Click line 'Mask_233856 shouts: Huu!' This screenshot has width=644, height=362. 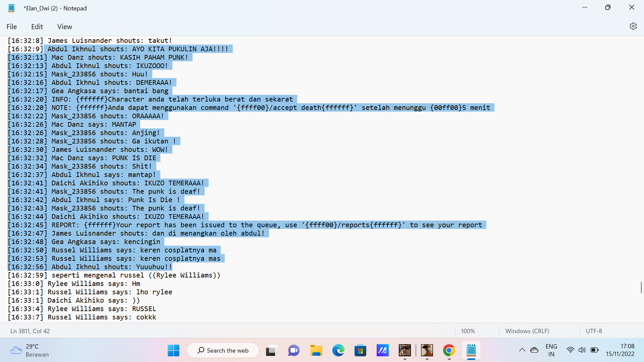pos(77,74)
